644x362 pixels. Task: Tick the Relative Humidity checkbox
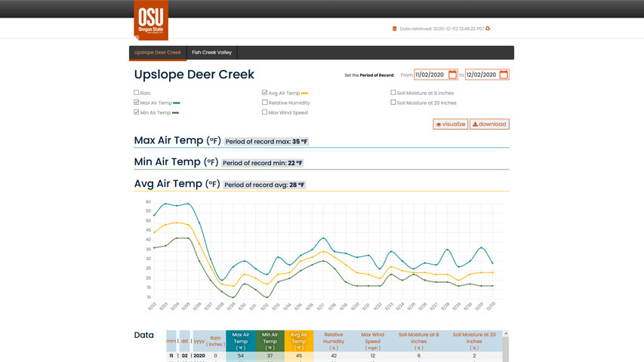coord(265,103)
